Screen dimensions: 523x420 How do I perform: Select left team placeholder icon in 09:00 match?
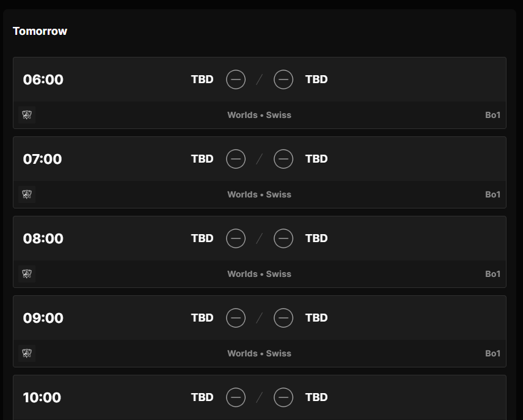click(x=236, y=318)
